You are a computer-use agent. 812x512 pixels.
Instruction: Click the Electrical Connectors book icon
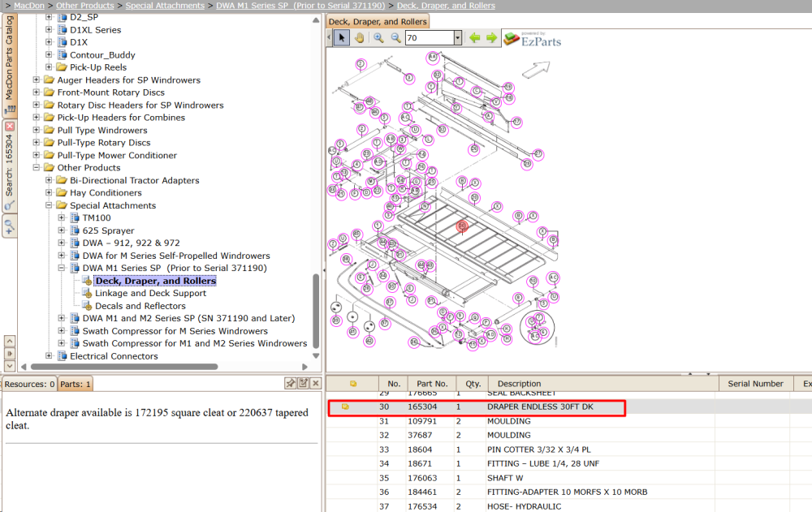(63, 355)
